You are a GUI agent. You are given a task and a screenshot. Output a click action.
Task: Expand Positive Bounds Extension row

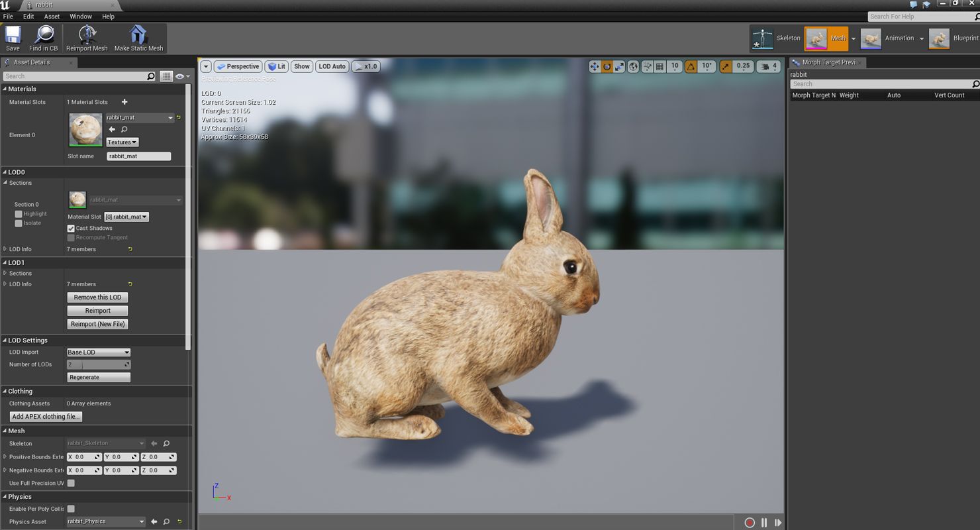(x=5, y=456)
